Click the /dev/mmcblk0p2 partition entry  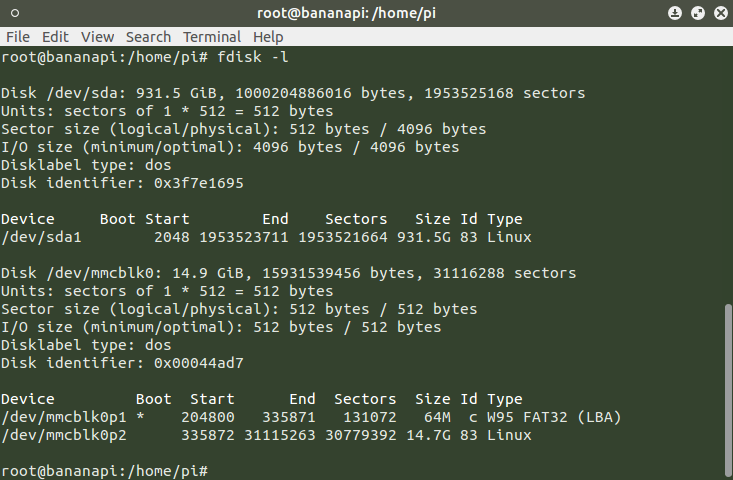[59, 435]
